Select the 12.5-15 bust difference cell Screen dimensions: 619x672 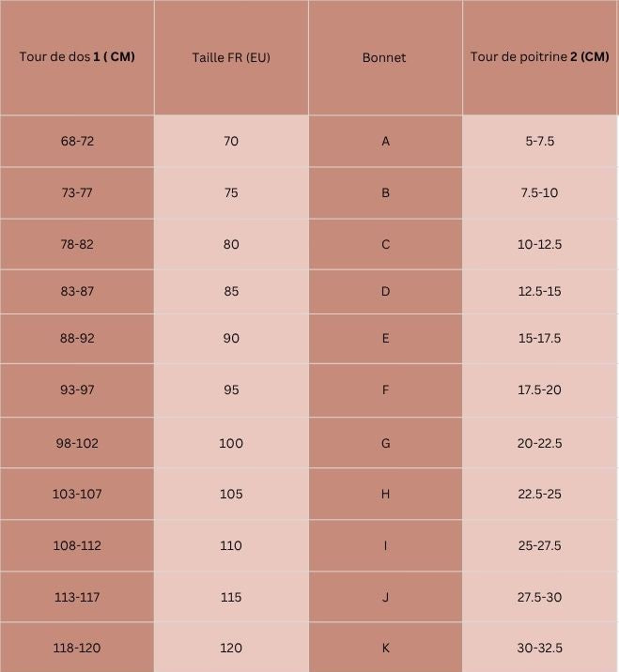539,291
